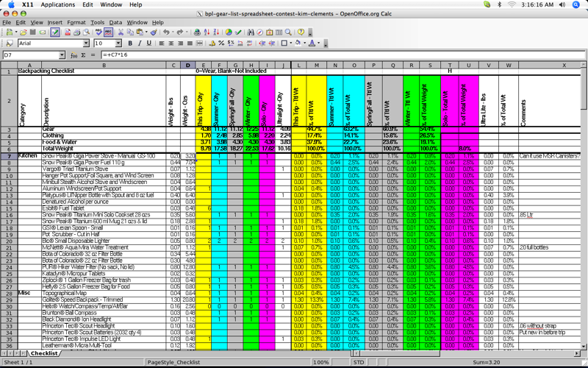Insert a chart with the pie chart icon
588x368 pixels.
tap(229, 32)
